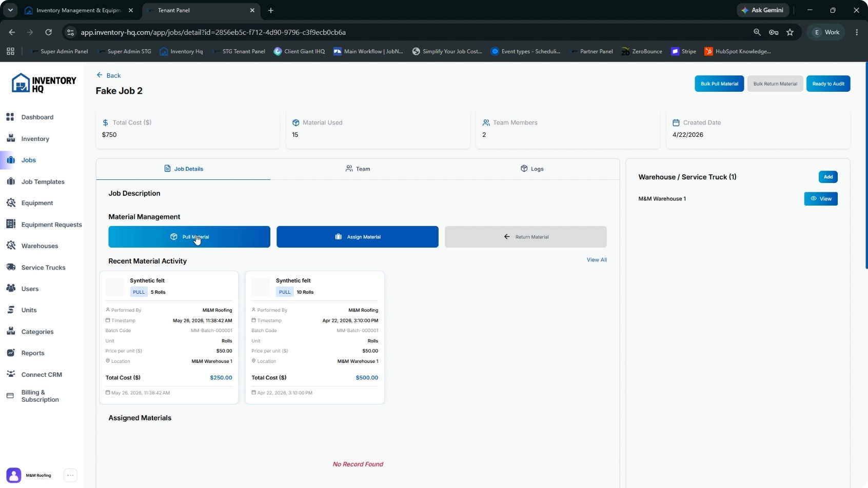Screen dimensions: 868x488
Task: Click the 5 Rolls Synthetic felt thumbnail
Action: pyautogui.click(x=115, y=287)
